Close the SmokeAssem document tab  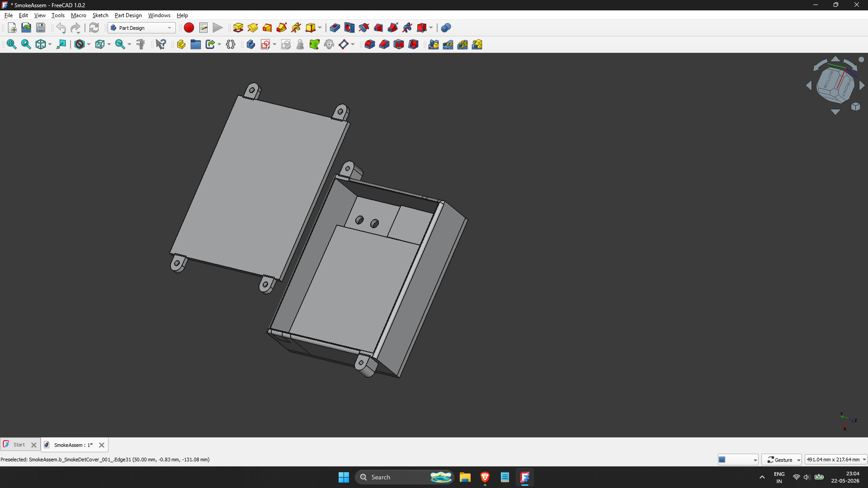coord(102,445)
